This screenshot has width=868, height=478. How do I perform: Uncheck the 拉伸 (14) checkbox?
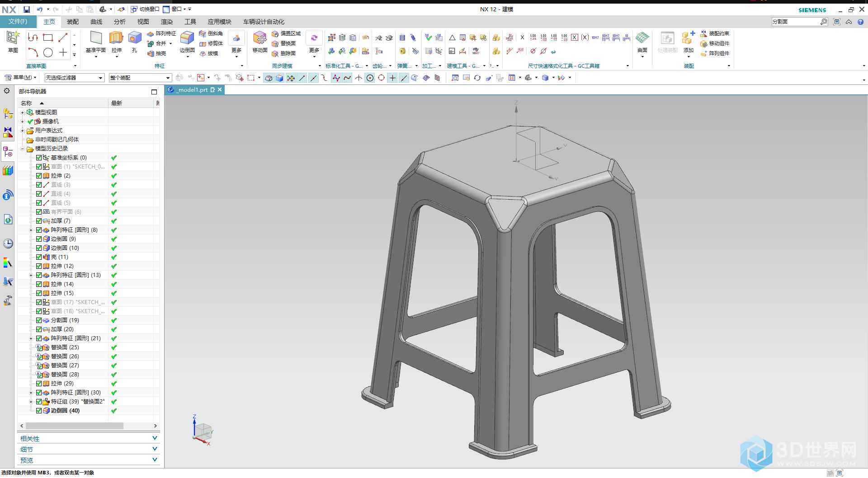39,284
